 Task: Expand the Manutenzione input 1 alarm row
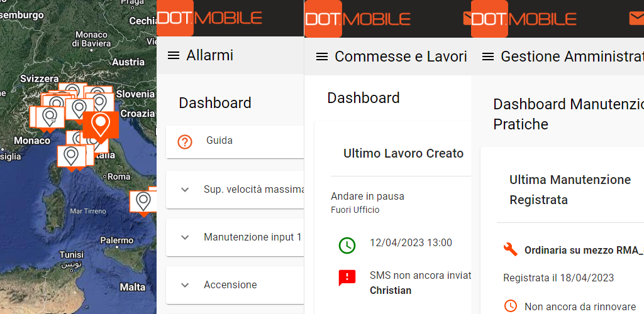coord(235,237)
